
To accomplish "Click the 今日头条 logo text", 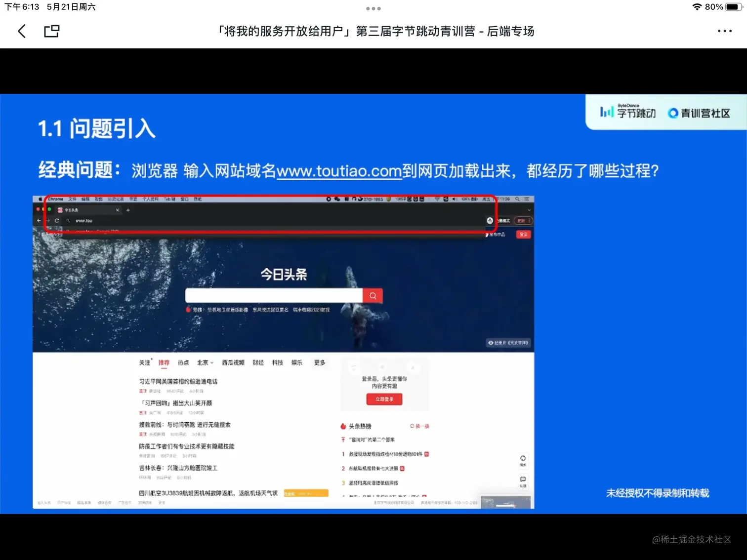I will (x=284, y=274).
